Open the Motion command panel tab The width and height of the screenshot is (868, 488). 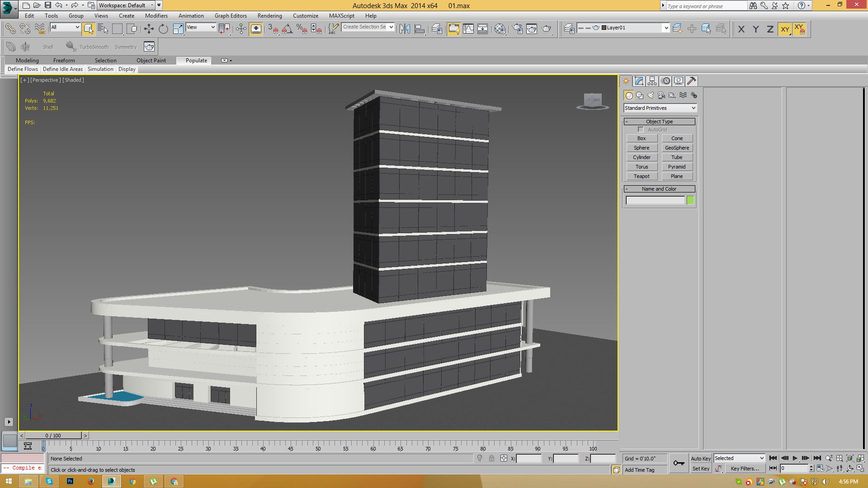click(x=665, y=81)
